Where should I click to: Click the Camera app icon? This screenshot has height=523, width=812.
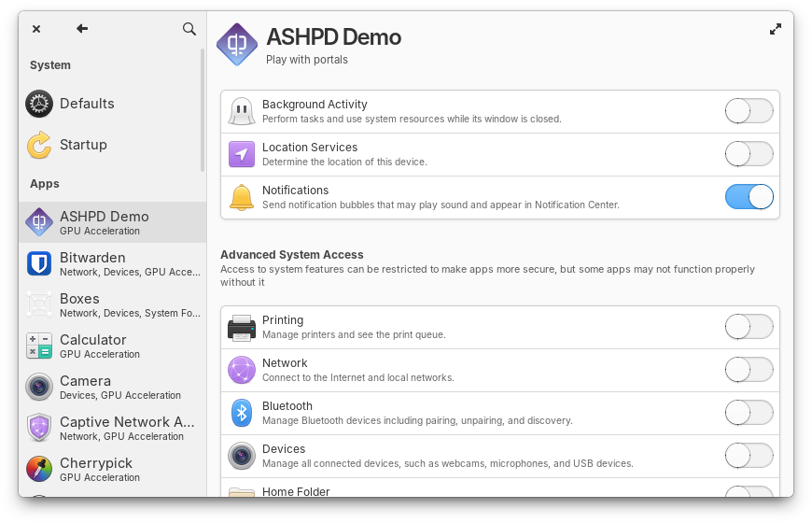(x=39, y=388)
